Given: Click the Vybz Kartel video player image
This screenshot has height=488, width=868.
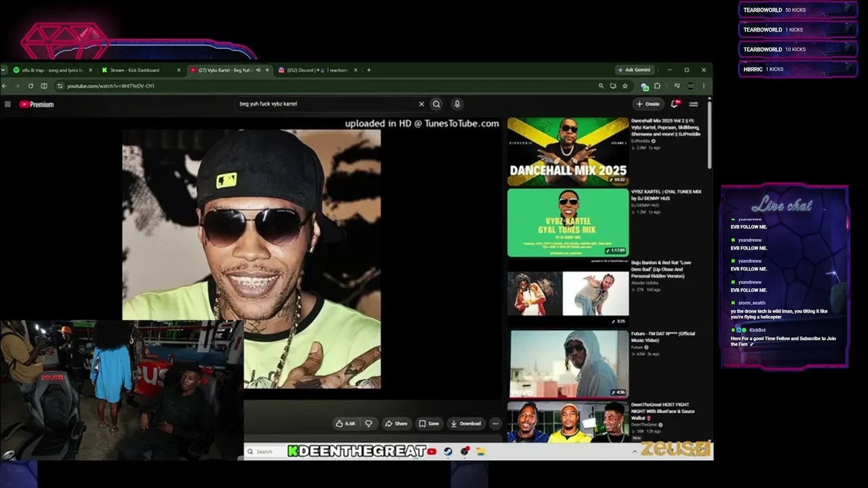Looking at the screenshot, I should tap(252, 259).
